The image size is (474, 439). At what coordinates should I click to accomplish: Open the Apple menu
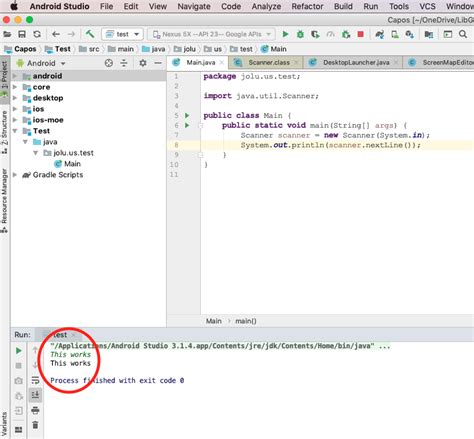(14, 6)
